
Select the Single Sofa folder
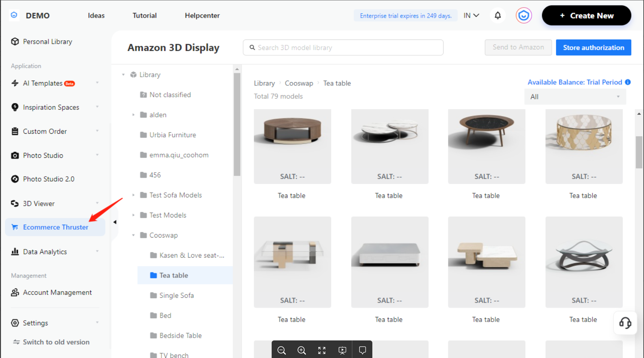176,295
